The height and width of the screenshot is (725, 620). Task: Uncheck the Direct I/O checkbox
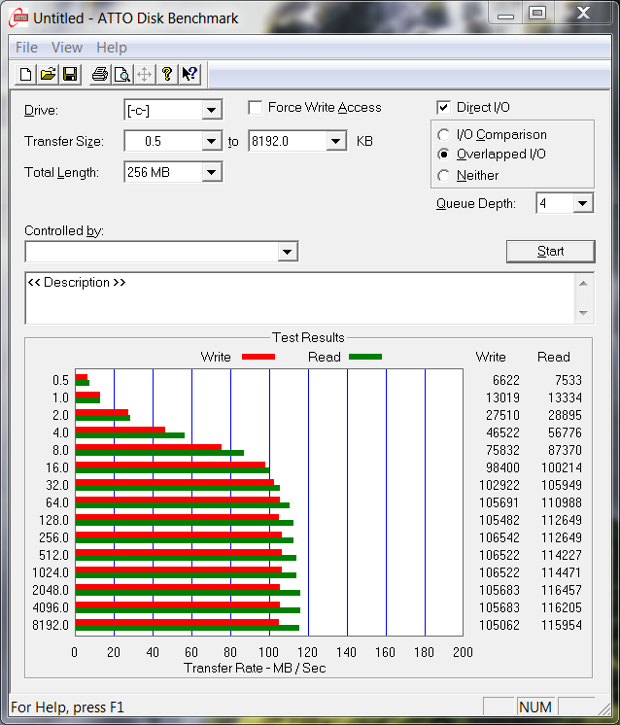(444, 108)
